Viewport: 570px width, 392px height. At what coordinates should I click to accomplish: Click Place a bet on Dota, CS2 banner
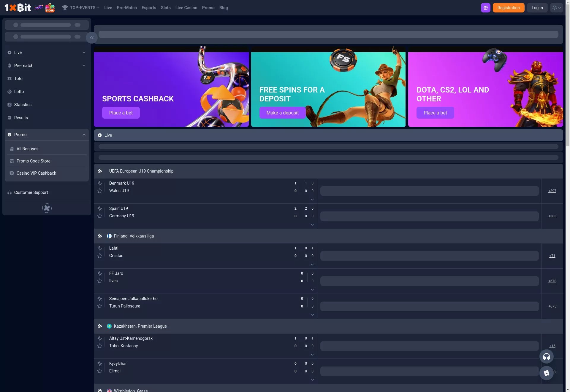click(435, 113)
